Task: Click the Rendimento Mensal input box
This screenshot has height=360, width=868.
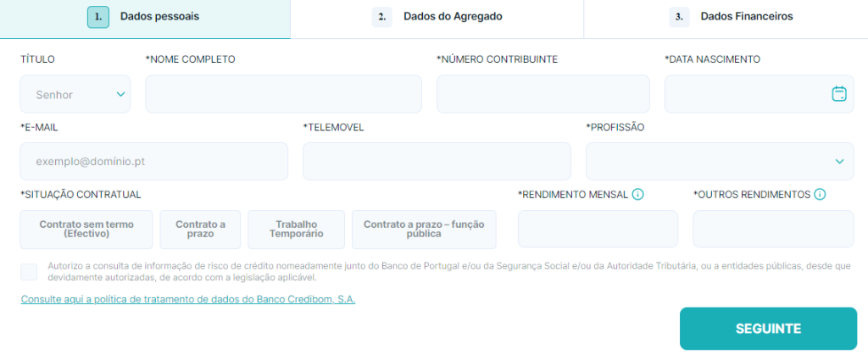Action: pyautogui.click(x=598, y=230)
